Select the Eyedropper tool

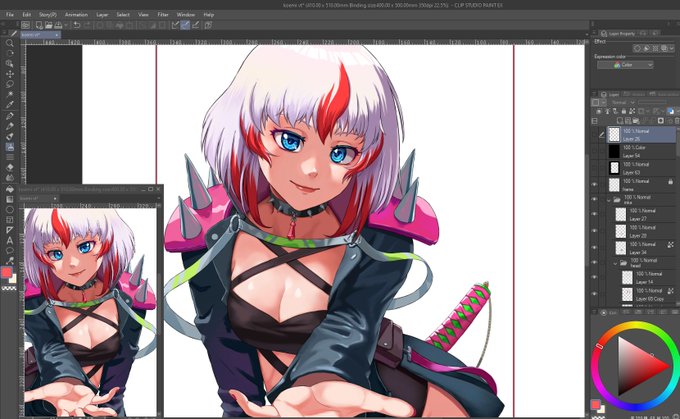(x=10, y=105)
